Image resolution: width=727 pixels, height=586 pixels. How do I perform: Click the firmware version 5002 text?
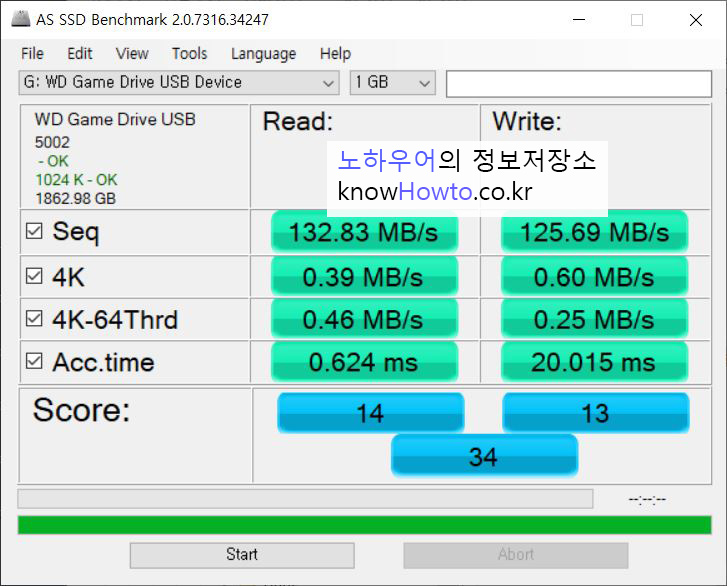pyautogui.click(x=52, y=142)
